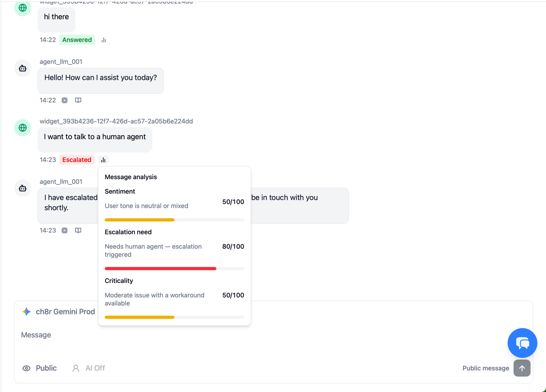Toggle the Public visibility eye option
Viewport: 546px width, 392px height.
point(40,368)
